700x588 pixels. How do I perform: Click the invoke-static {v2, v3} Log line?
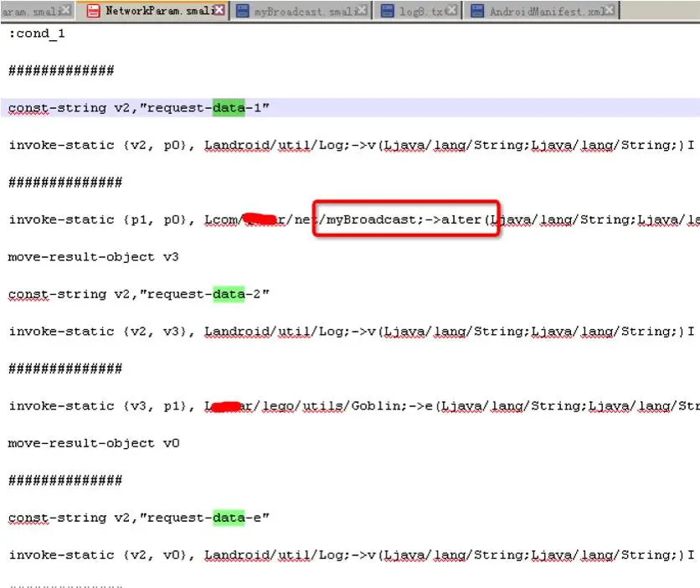352,332
